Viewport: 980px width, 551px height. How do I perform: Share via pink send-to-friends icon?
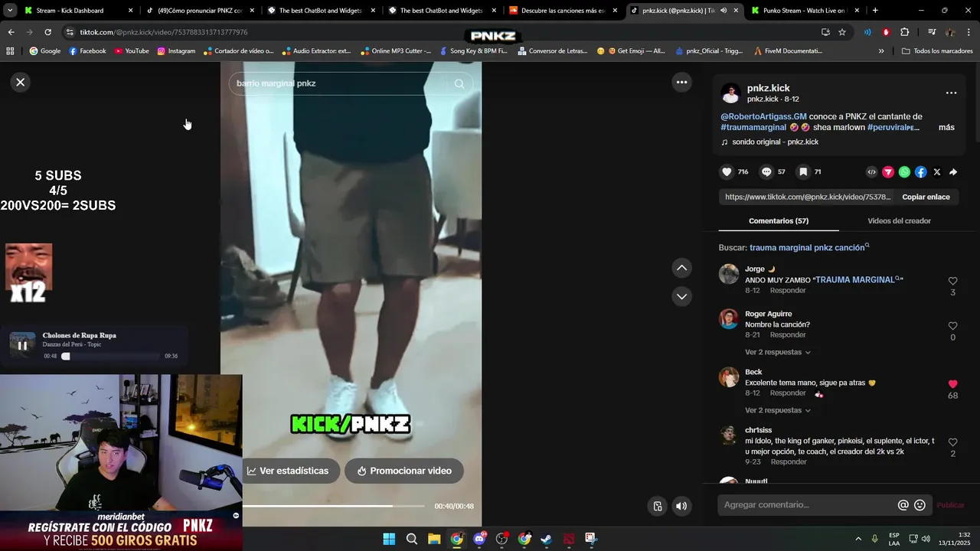pyautogui.click(x=888, y=172)
